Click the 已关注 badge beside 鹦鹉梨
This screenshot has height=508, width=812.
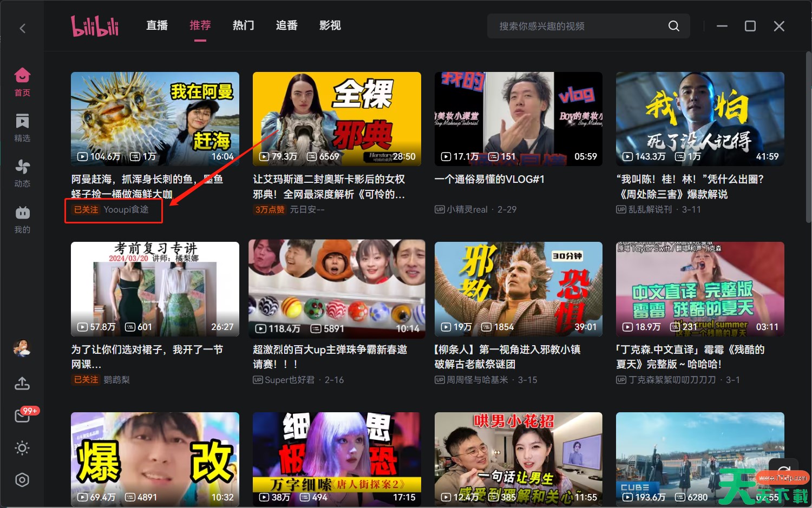click(86, 380)
